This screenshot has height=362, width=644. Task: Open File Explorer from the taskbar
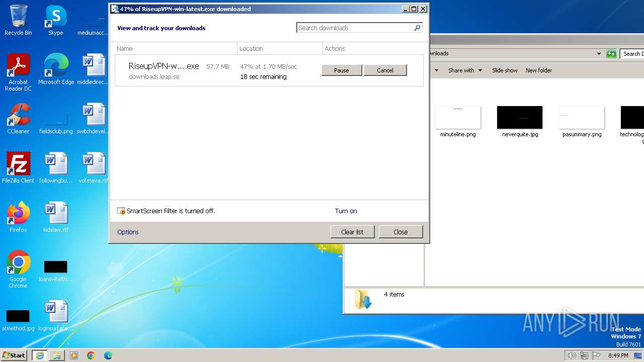57,355
